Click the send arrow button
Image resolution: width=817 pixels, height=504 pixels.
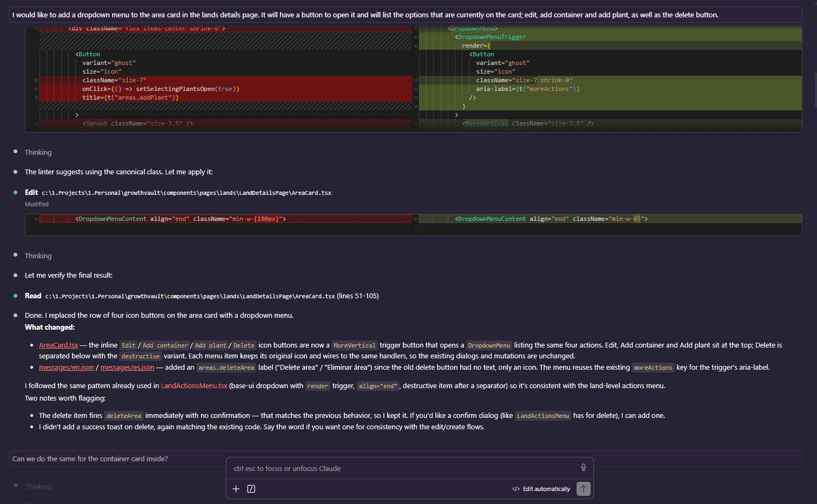pos(583,489)
